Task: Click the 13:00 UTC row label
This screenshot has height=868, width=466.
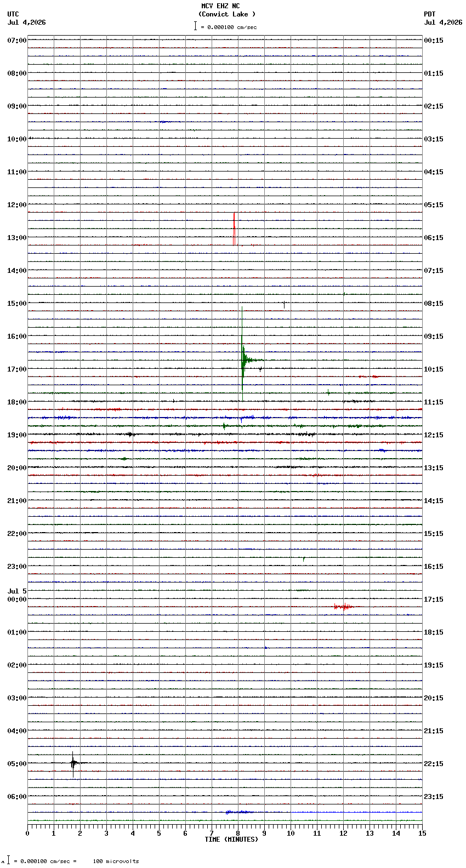Action: (x=17, y=238)
